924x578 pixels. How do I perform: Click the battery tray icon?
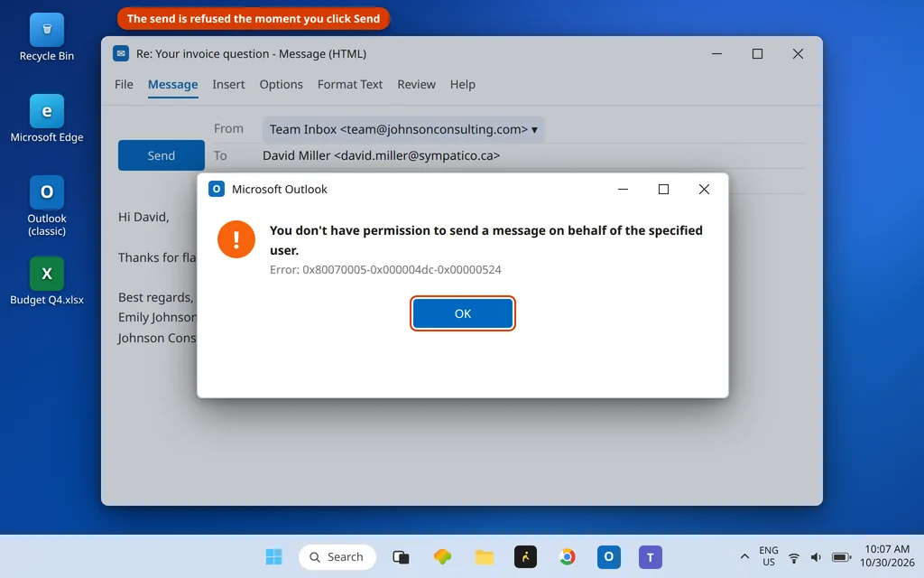click(841, 557)
